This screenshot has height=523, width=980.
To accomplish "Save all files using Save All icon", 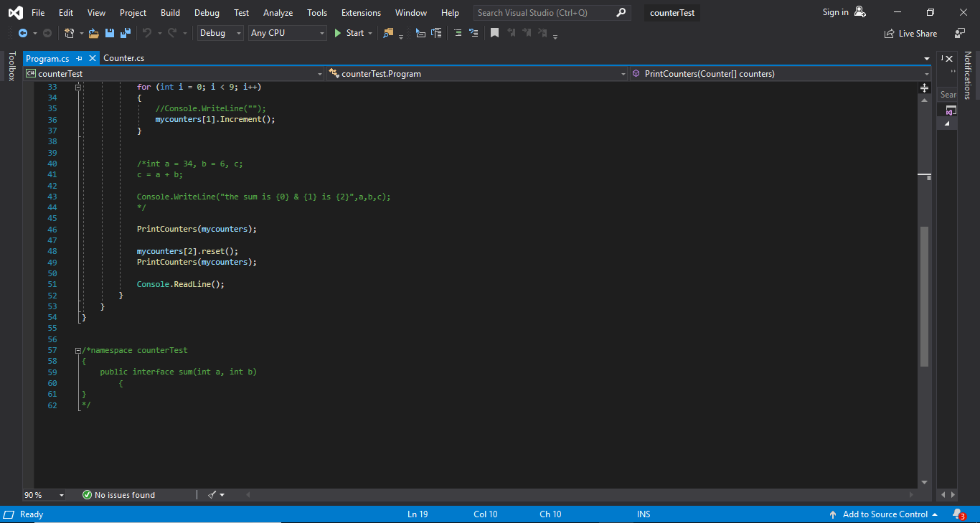I will tap(124, 32).
